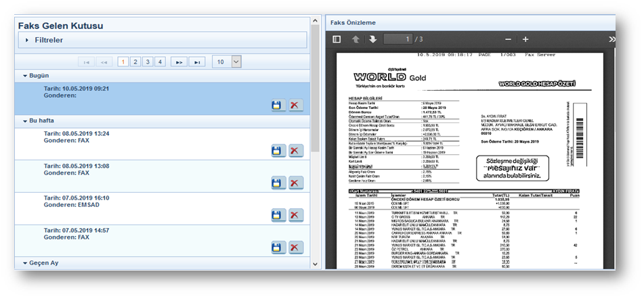Save the EMSAD fax from 07.05.2019 16:10

(x=277, y=215)
